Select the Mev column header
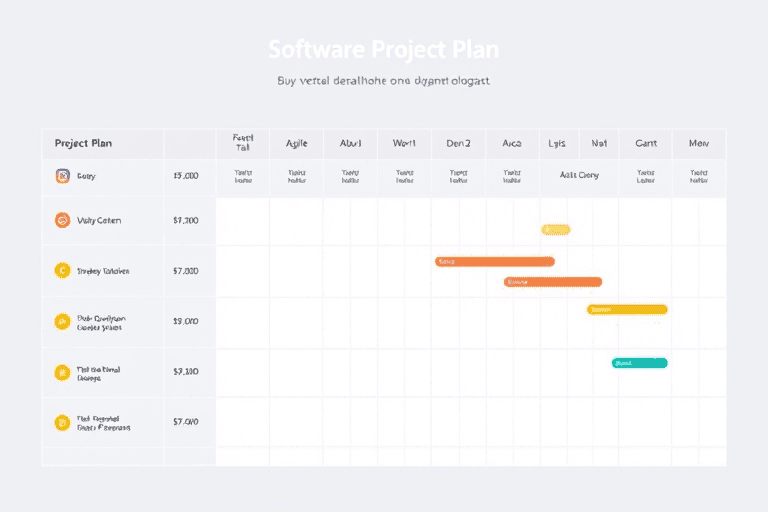Screen dimensions: 768x512 (698, 143)
